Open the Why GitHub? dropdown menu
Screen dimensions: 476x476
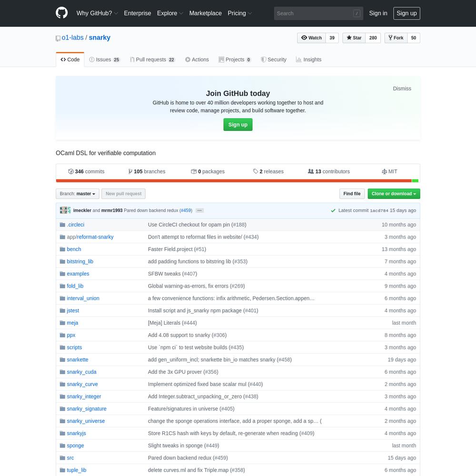97,13
